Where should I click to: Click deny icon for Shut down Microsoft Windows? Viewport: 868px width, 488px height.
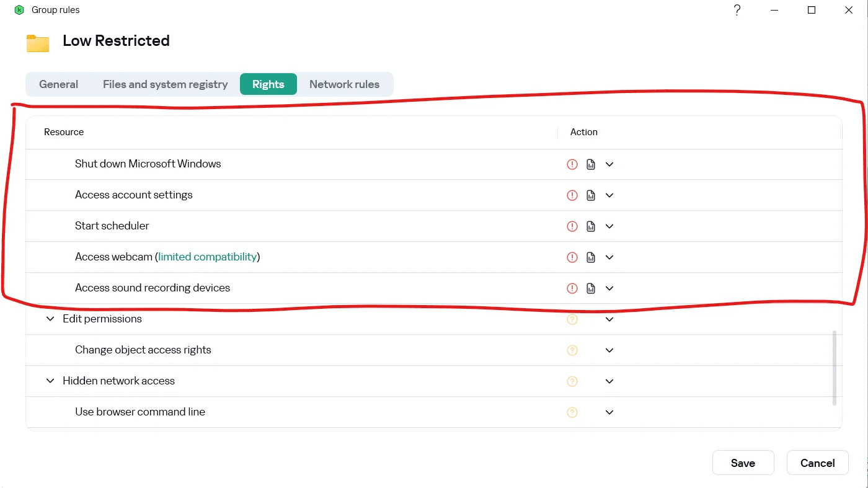click(x=572, y=164)
